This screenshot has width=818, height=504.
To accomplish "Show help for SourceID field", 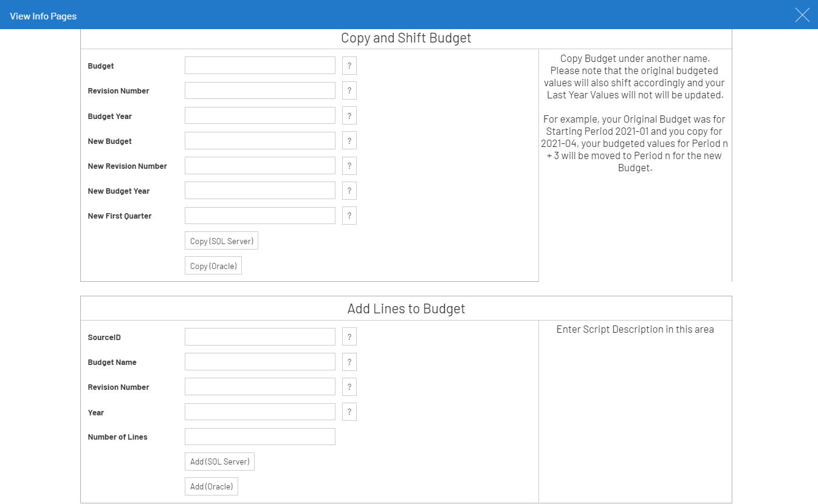I will point(349,337).
